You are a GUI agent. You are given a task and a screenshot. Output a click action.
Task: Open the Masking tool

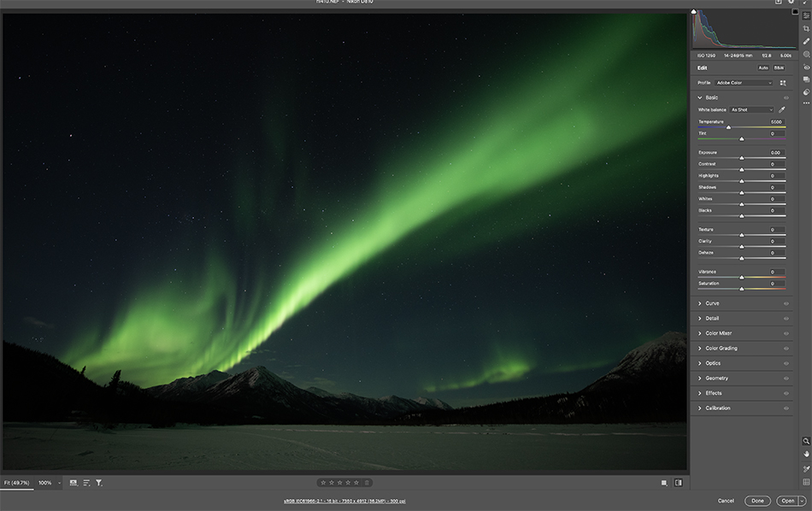(806, 55)
